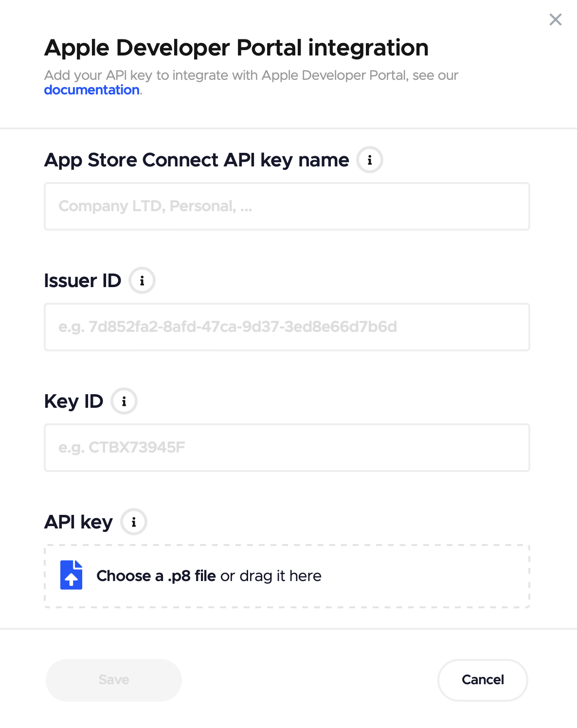The image size is (577, 728).
Task: Select the Issuer ID text field
Action: point(287,327)
